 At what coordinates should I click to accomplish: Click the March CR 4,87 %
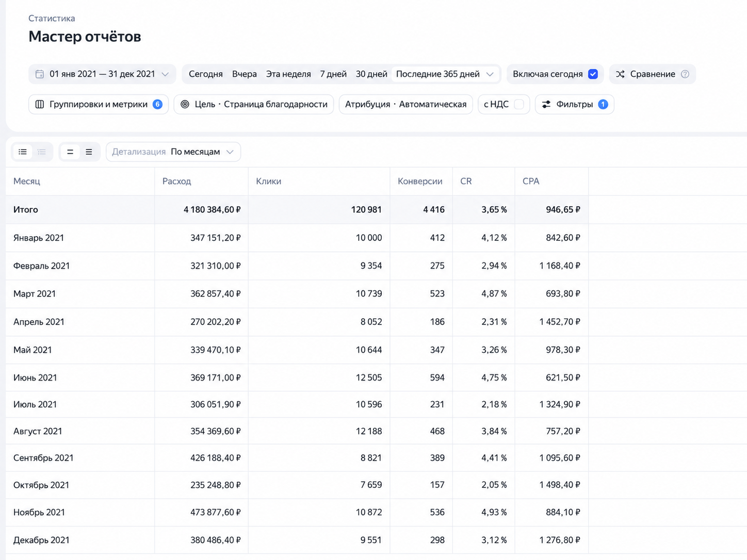[494, 294]
